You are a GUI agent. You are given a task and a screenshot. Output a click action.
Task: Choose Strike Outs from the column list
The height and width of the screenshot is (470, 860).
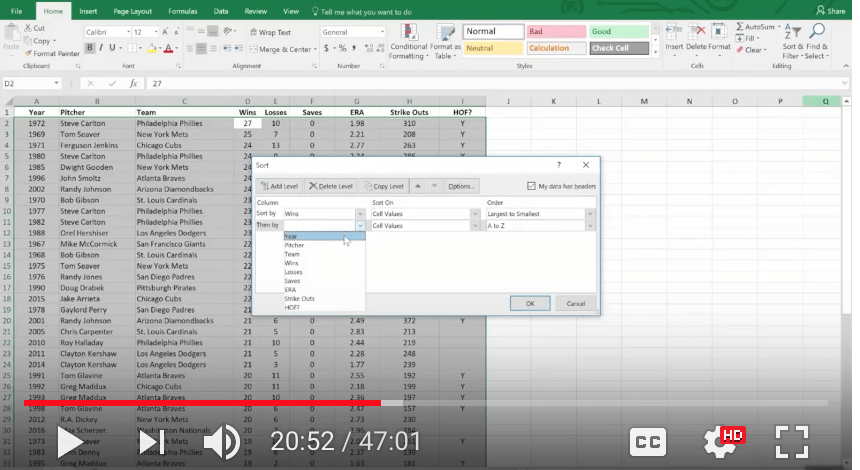tap(299, 298)
